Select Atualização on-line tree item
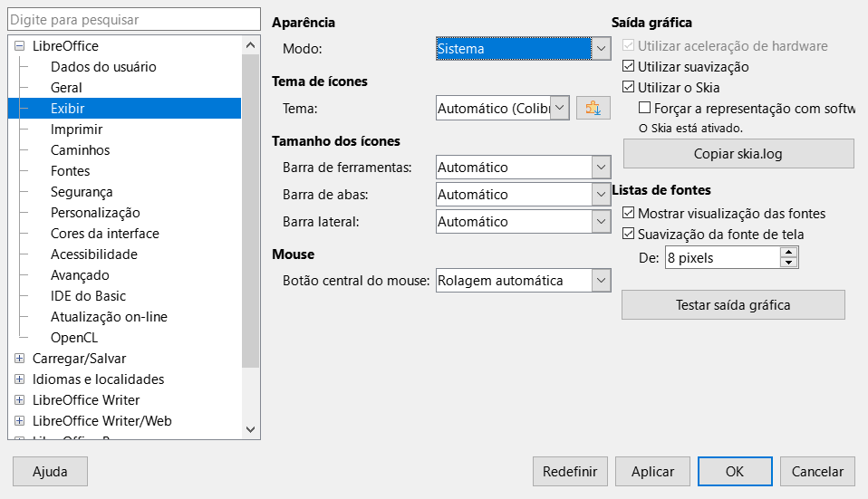Viewport: 868px width, 499px height. pyautogui.click(x=109, y=316)
